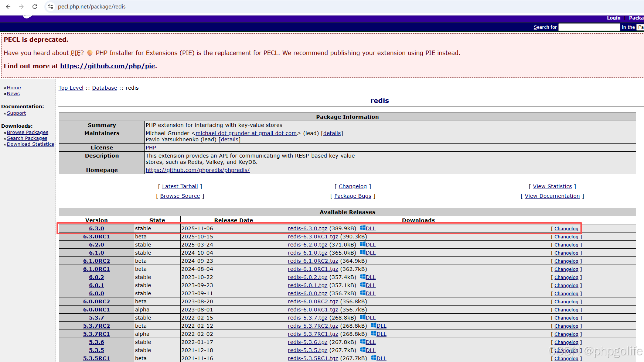This screenshot has height=362, width=644.
Task: Open version 6.0.0RC1 release page
Action: [96, 310]
